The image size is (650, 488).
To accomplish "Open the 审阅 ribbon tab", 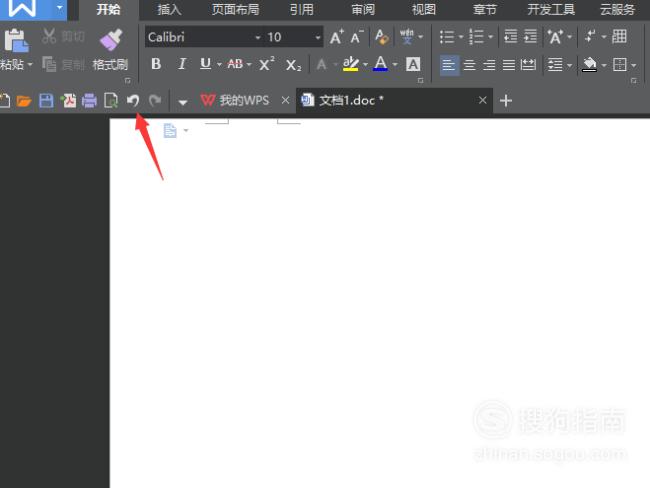I will tap(363, 10).
